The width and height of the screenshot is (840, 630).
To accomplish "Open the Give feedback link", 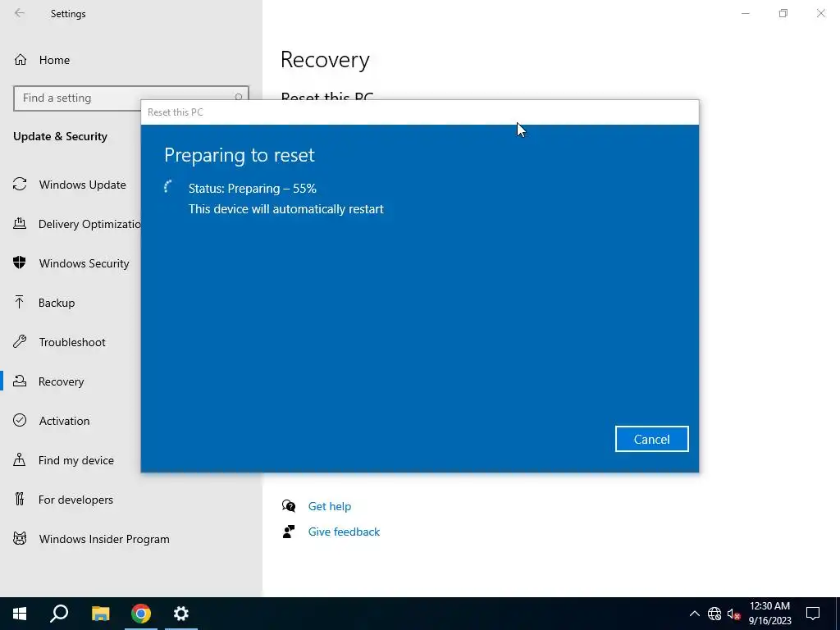I will point(344,532).
